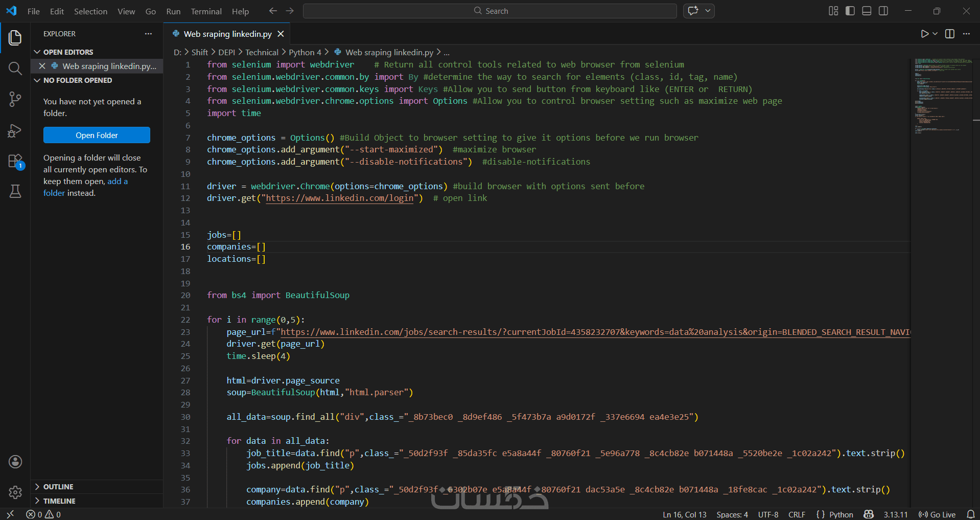Toggle the bottom panel
Screen dimensions: 980x520
867,11
